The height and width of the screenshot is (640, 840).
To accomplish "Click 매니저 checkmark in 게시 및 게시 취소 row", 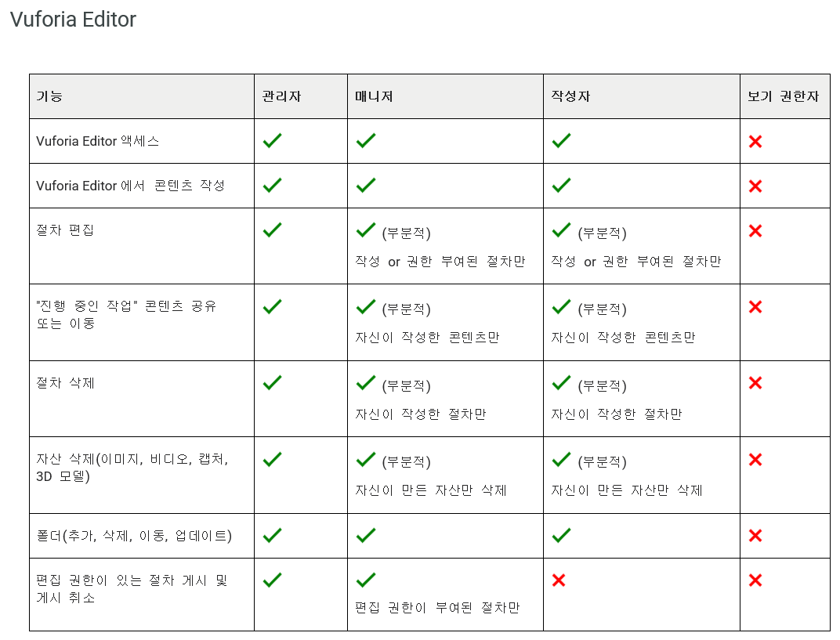I will (x=365, y=580).
